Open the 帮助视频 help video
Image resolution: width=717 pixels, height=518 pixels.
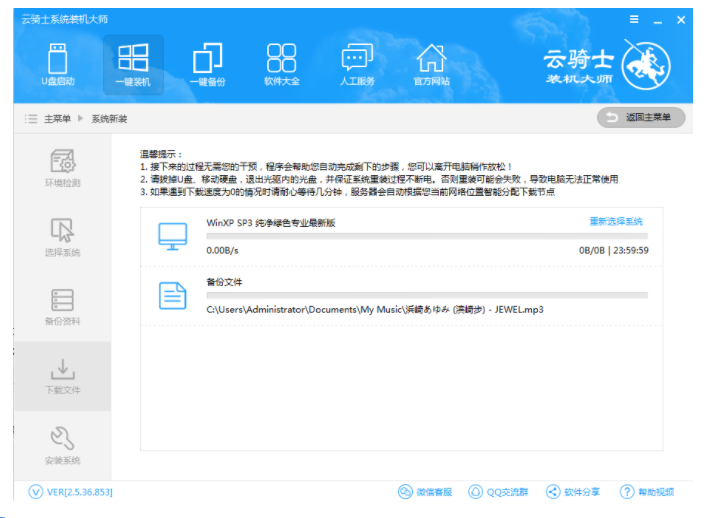646,492
